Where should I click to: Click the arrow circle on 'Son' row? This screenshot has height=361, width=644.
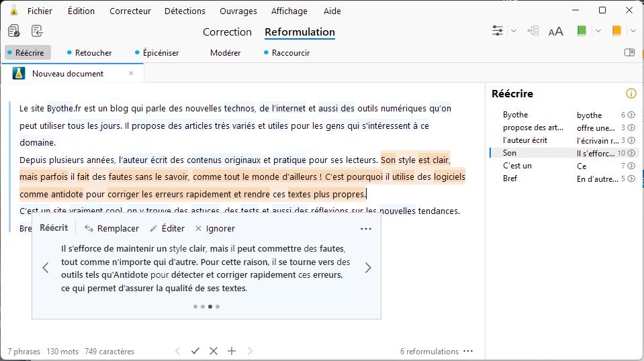[x=632, y=153]
